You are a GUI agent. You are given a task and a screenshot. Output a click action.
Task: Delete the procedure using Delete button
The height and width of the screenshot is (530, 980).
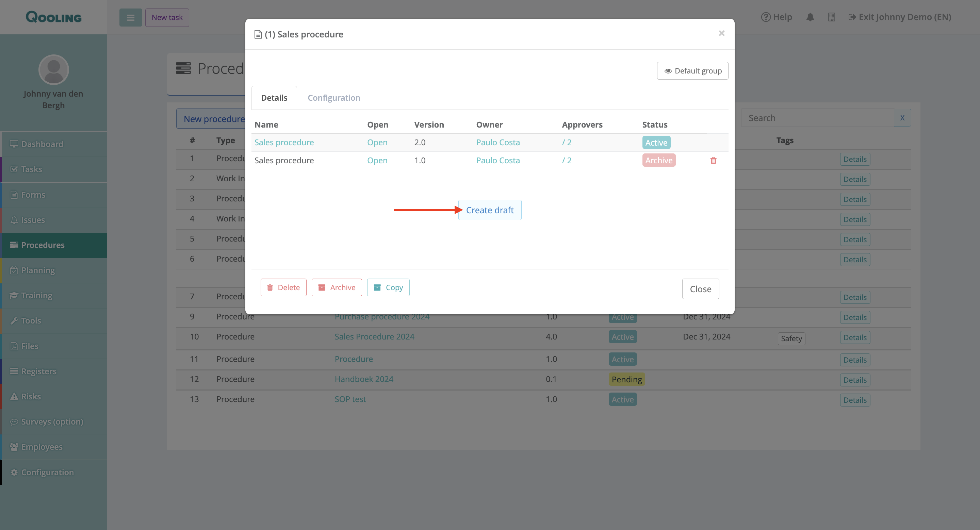point(283,287)
